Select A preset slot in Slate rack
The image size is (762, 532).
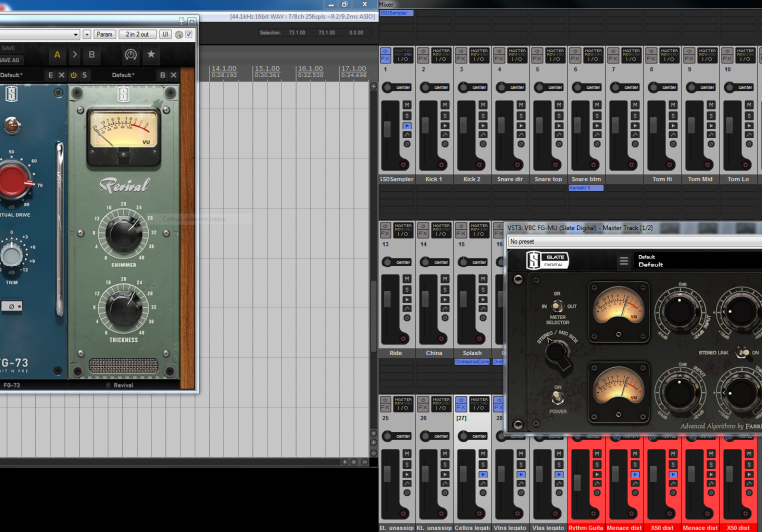point(57,55)
